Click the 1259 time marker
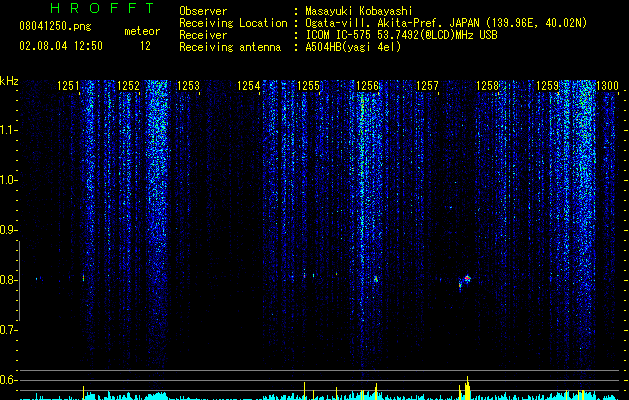Screen dimensions: 629x400 pos(547,85)
